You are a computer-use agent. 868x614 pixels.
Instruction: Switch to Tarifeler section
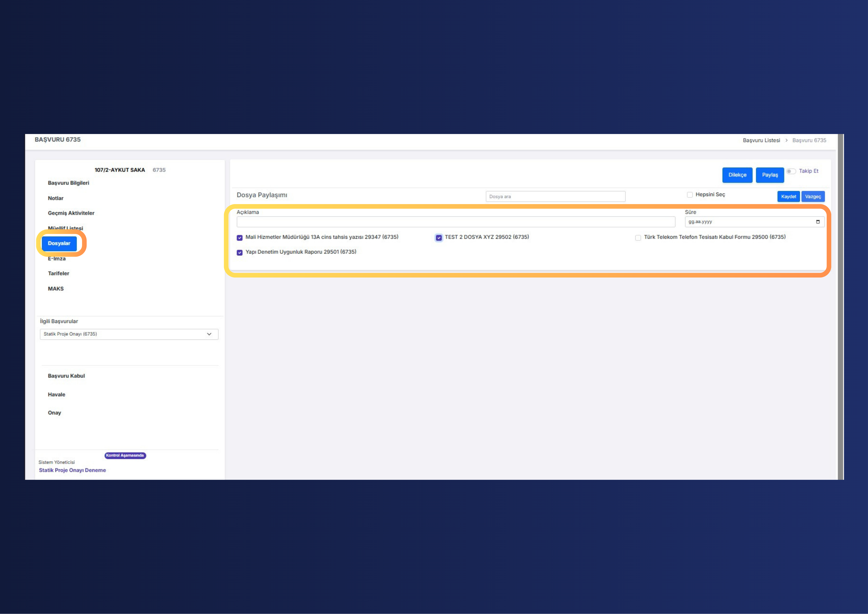(x=59, y=274)
